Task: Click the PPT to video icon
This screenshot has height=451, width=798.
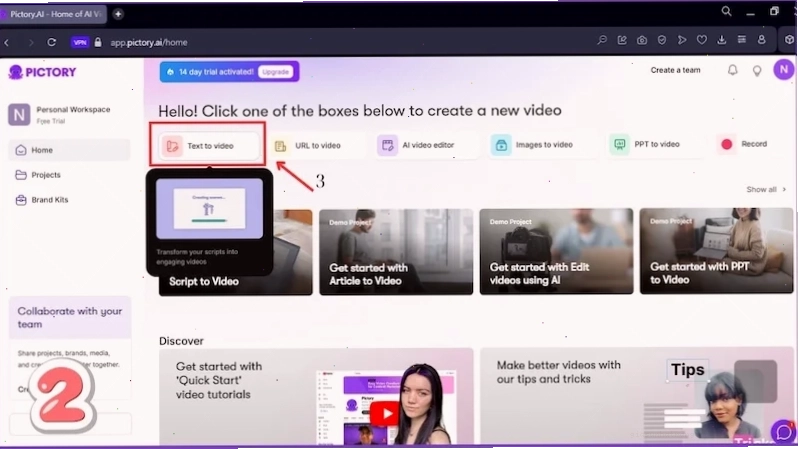Action: [619, 145]
